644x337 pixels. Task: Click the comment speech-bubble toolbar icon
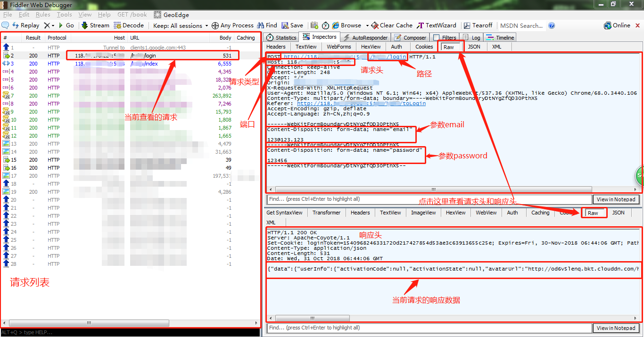(6, 25)
